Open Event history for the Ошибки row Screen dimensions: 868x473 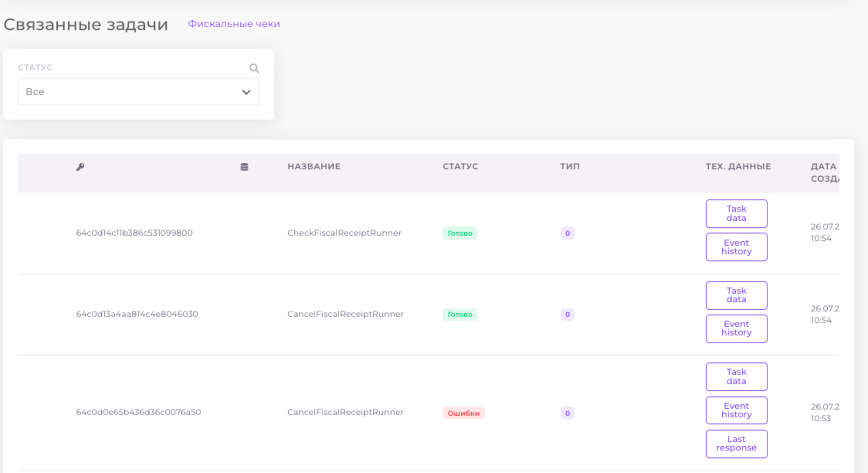coord(736,410)
